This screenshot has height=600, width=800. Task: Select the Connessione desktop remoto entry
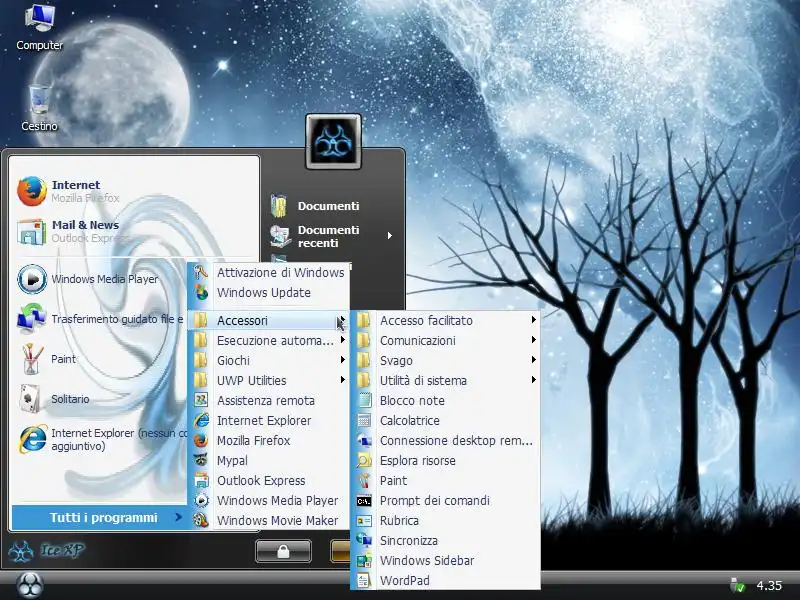point(445,440)
